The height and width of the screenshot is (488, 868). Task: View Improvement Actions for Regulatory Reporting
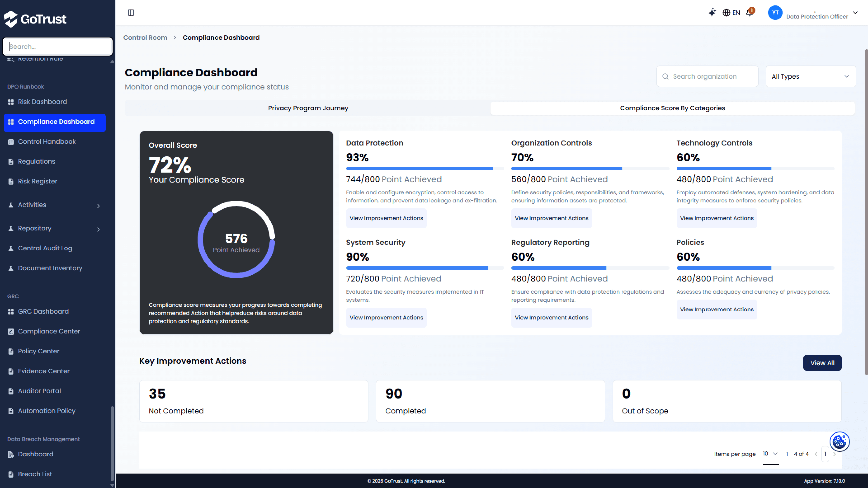(x=551, y=318)
